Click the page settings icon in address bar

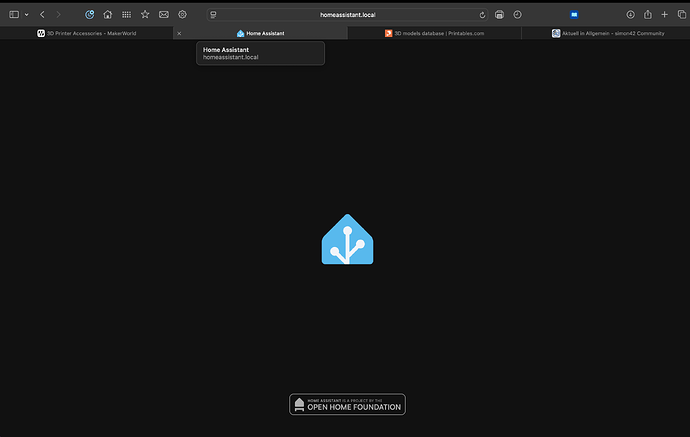click(213, 15)
